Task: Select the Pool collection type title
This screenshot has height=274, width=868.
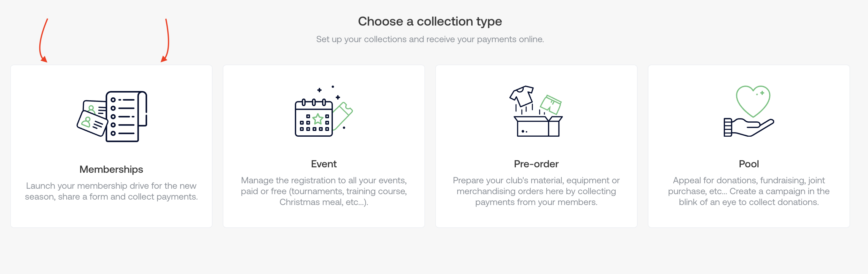Action: (x=749, y=164)
